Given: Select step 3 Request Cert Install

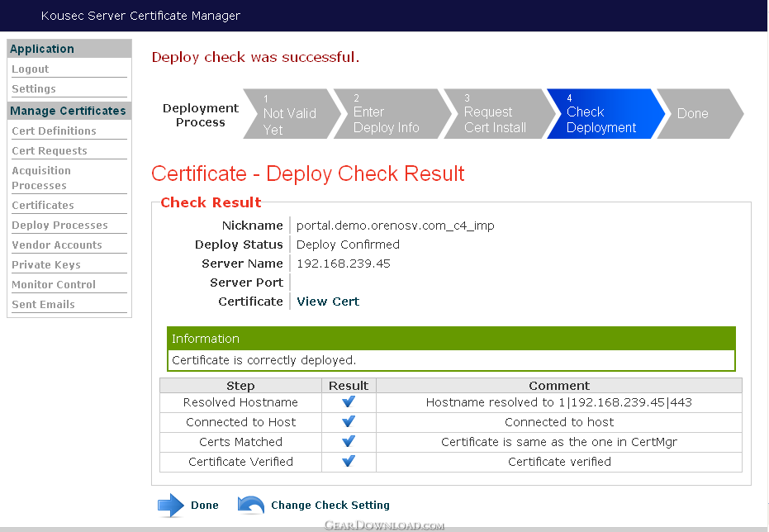Looking at the screenshot, I should coord(499,114).
